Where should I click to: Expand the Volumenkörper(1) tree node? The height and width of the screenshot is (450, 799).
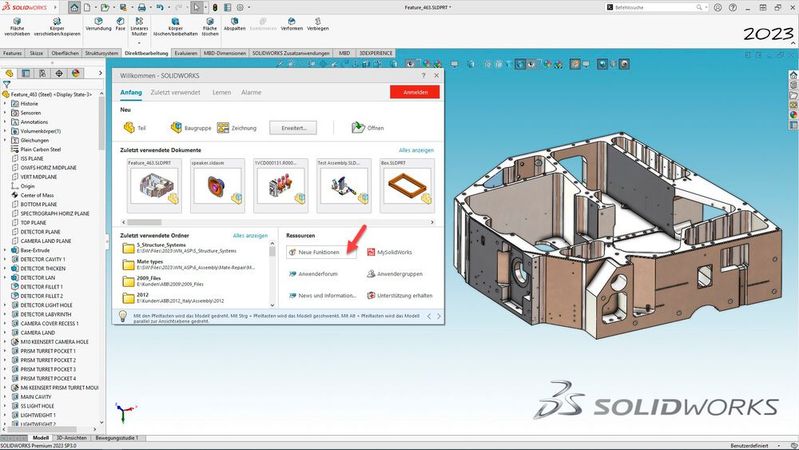pyautogui.click(x=5, y=131)
